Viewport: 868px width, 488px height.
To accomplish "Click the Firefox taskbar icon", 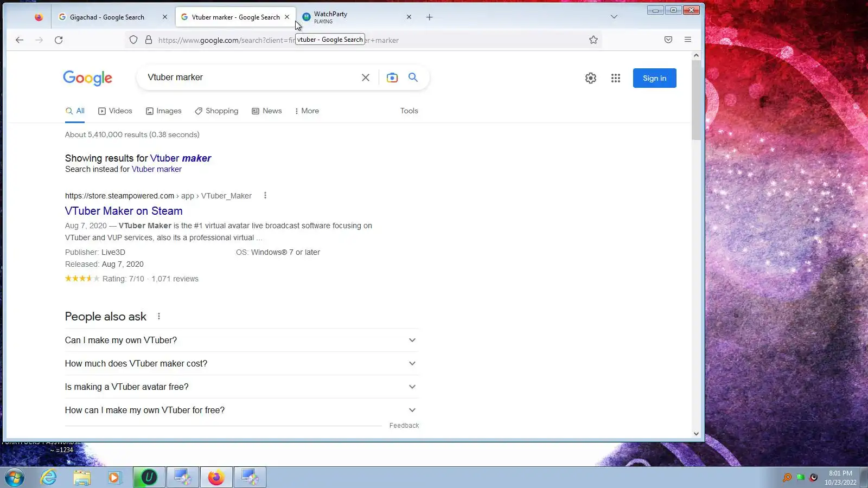I will (216, 477).
